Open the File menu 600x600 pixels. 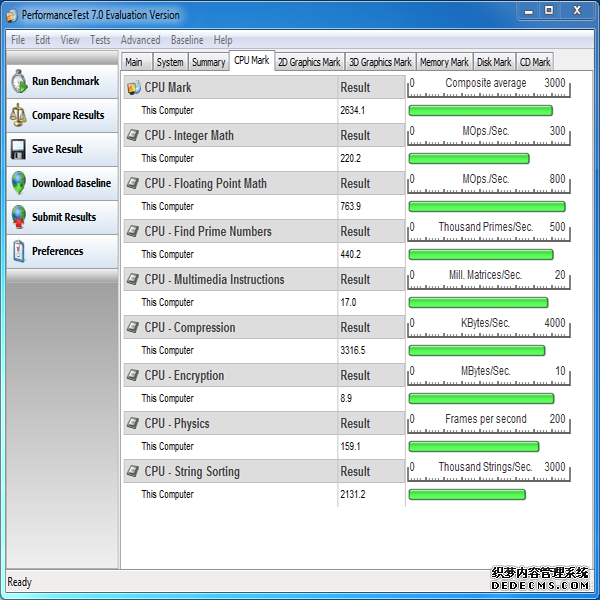[18, 40]
